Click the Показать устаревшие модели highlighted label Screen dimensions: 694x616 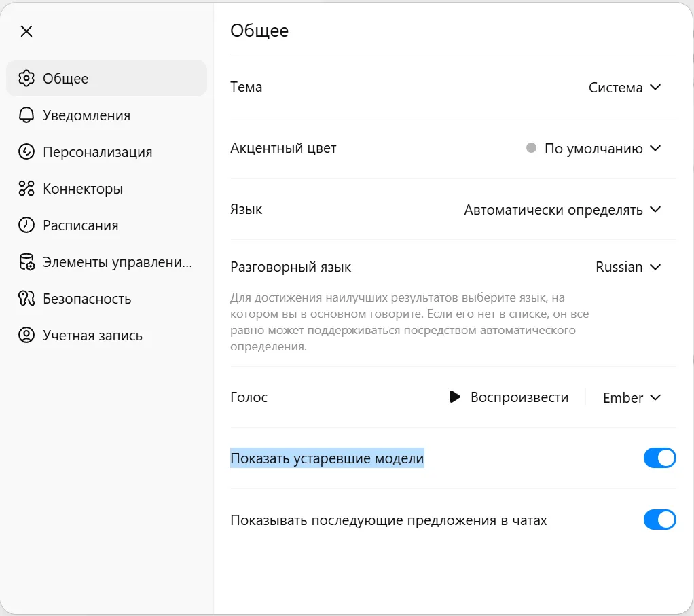point(327,459)
